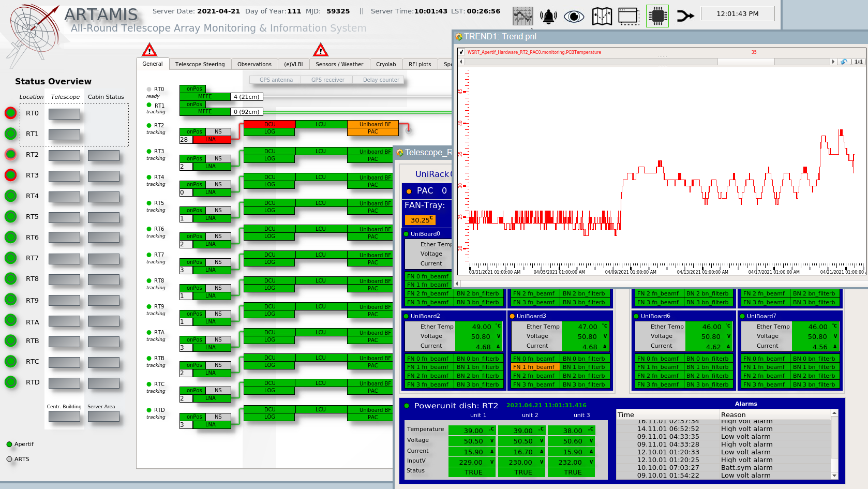
Task: Click the eye monitoring icon
Action: (574, 17)
